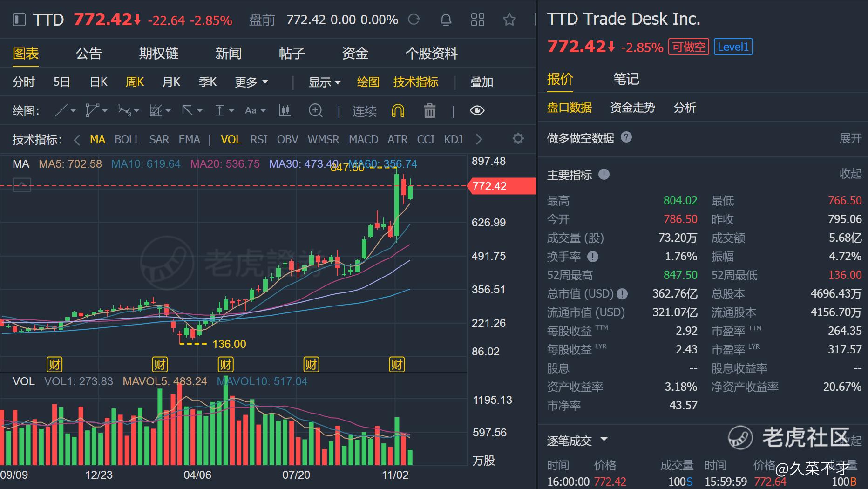Open the 财 earnings marker near 07/20
Screen dimensions: 868x489
coord(311,364)
